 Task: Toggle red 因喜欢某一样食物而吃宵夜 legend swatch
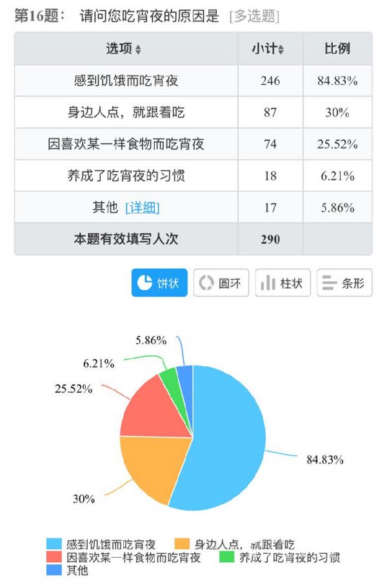54,557
